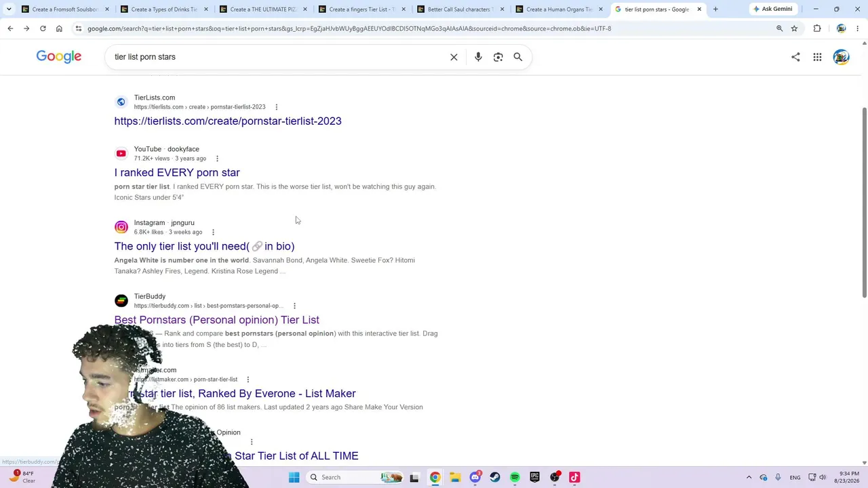Open Chrome three-dot menu

(x=858, y=28)
